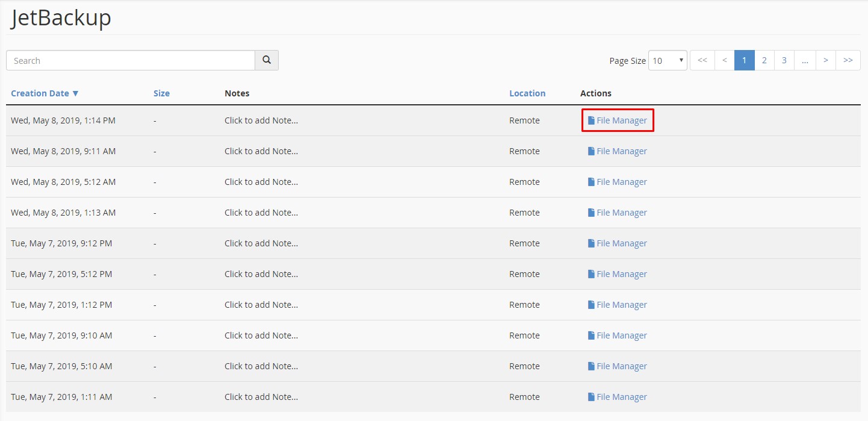This screenshot has height=421, width=868.
Task: Add note to May 8 1:13 AM backup
Action: pos(261,213)
